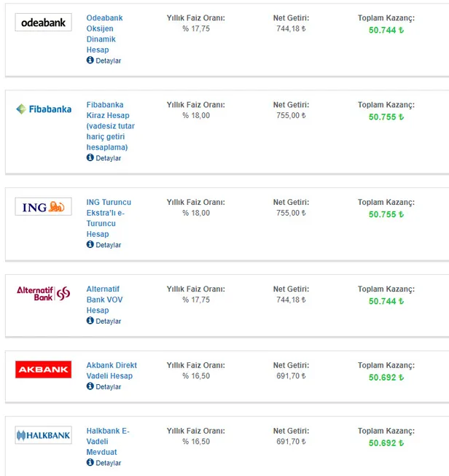The image size is (449, 476).
Task: Click the ING bank logo
Action: coord(44,207)
